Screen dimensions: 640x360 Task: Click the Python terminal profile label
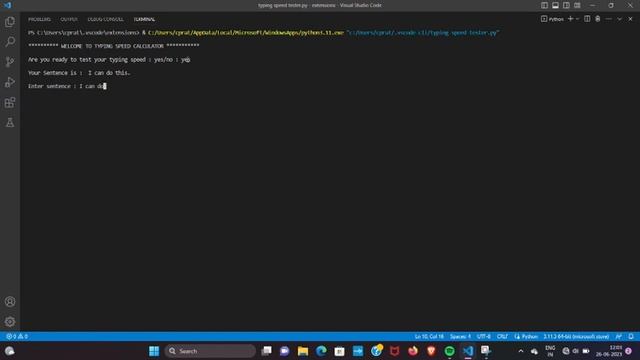click(x=552, y=19)
